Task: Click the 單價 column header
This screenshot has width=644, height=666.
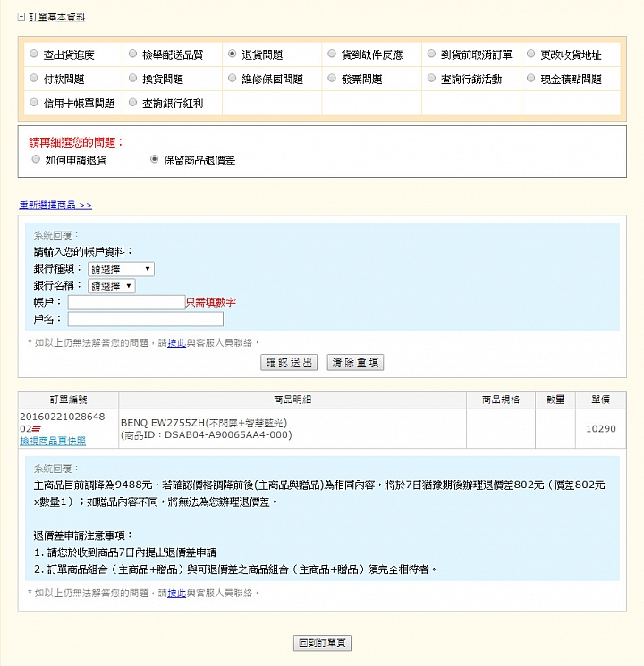Action: (x=601, y=400)
